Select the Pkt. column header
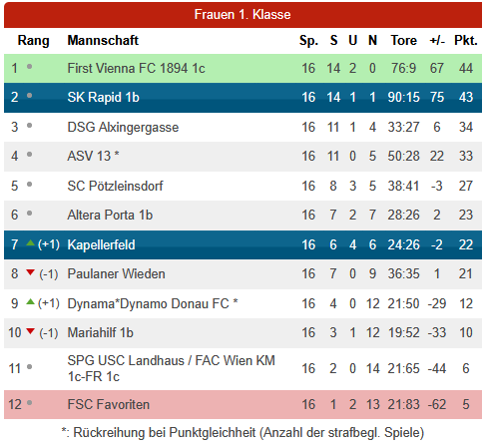Image resolution: width=485 pixels, height=448 pixels. click(x=466, y=40)
